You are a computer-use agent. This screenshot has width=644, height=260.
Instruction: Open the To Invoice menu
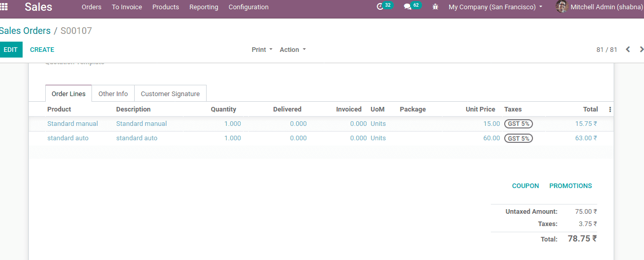point(127,7)
